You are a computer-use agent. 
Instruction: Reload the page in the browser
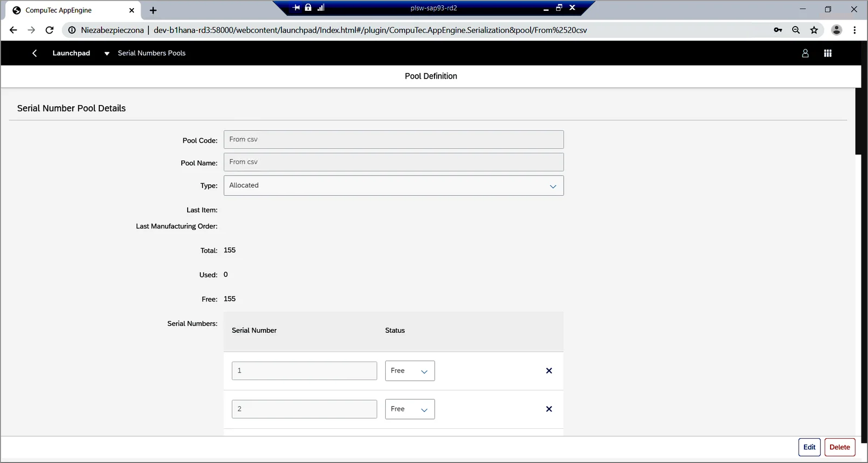(49, 30)
